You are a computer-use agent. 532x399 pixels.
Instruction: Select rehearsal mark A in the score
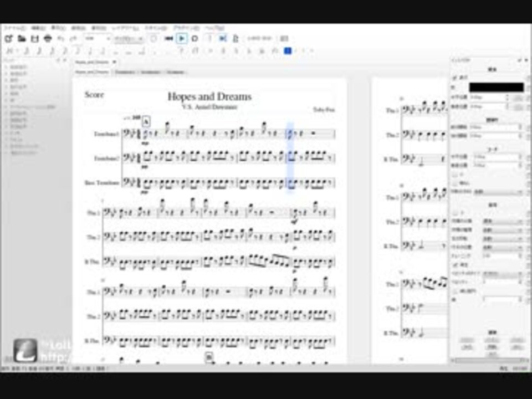(146, 121)
